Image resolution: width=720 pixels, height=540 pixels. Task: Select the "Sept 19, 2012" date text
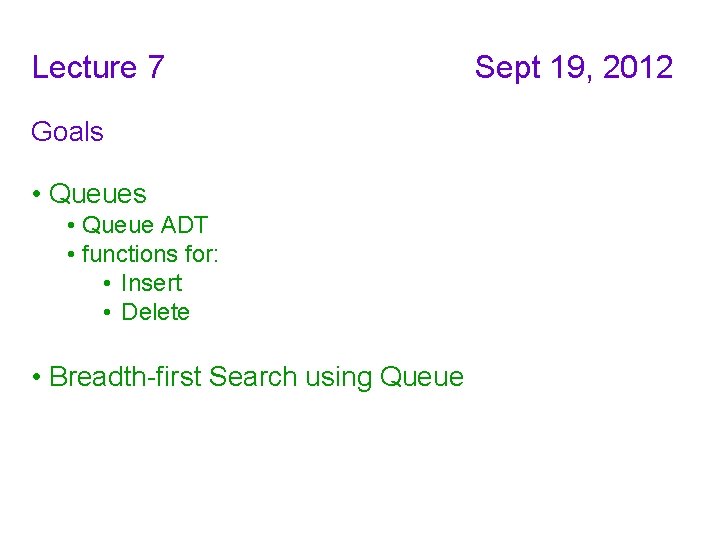click(x=574, y=68)
